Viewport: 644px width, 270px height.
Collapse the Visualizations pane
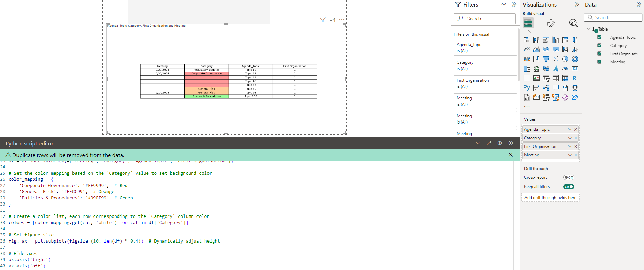point(577,4)
